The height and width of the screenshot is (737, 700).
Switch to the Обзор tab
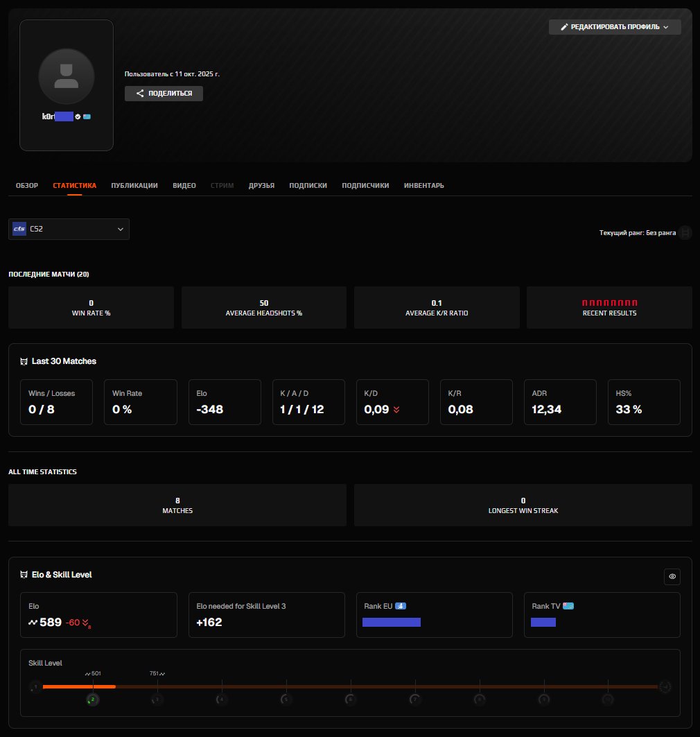[x=27, y=186]
